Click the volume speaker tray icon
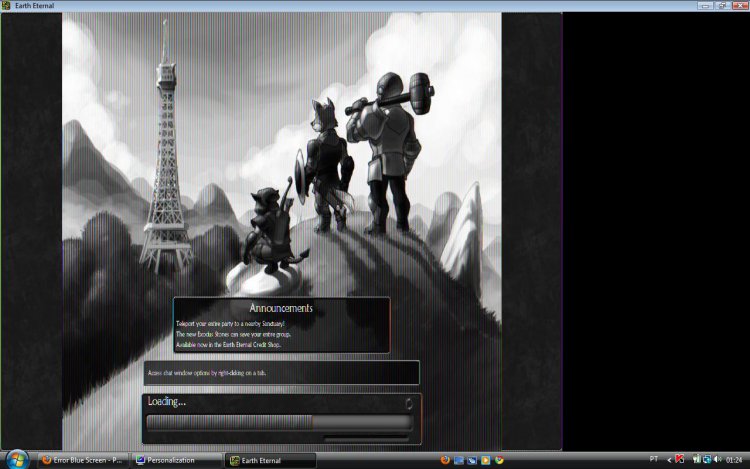The height and width of the screenshot is (469, 750). tap(717, 459)
